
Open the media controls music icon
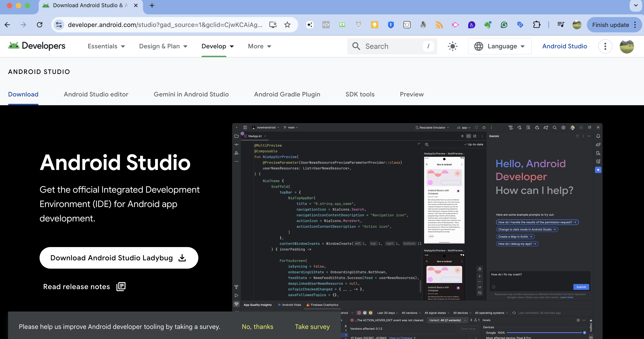pyautogui.click(x=561, y=25)
